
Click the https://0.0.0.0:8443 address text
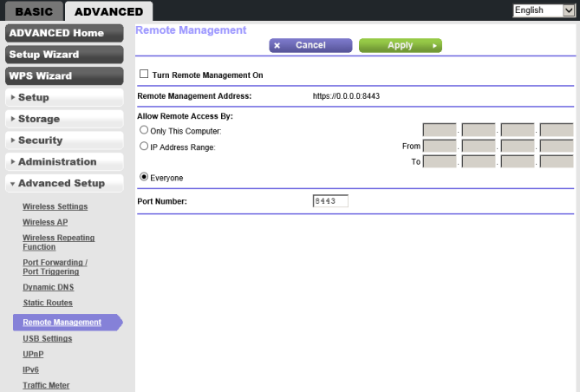click(x=346, y=96)
